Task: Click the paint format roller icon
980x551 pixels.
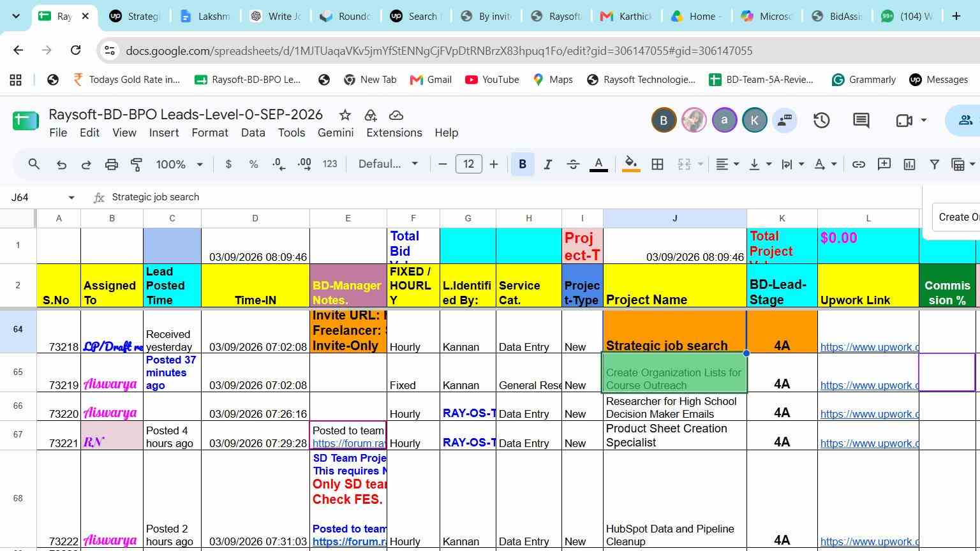Action: (137, 165)
